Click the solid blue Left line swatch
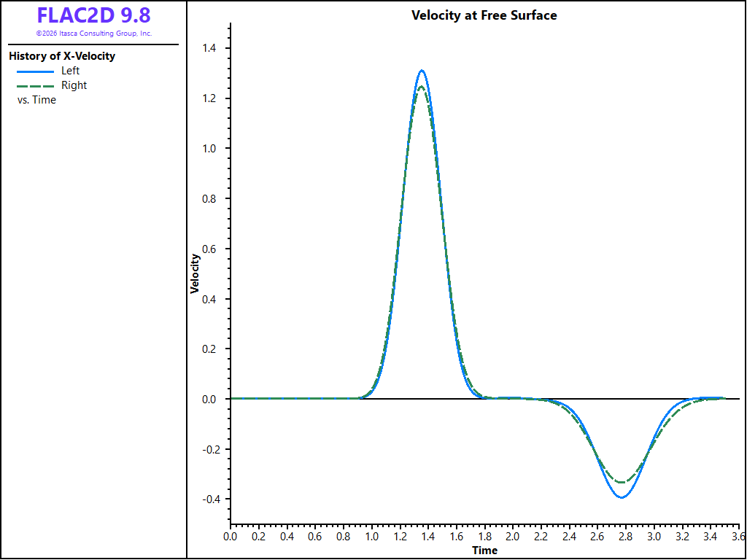The image size is (747, 560). pos(35,71)
